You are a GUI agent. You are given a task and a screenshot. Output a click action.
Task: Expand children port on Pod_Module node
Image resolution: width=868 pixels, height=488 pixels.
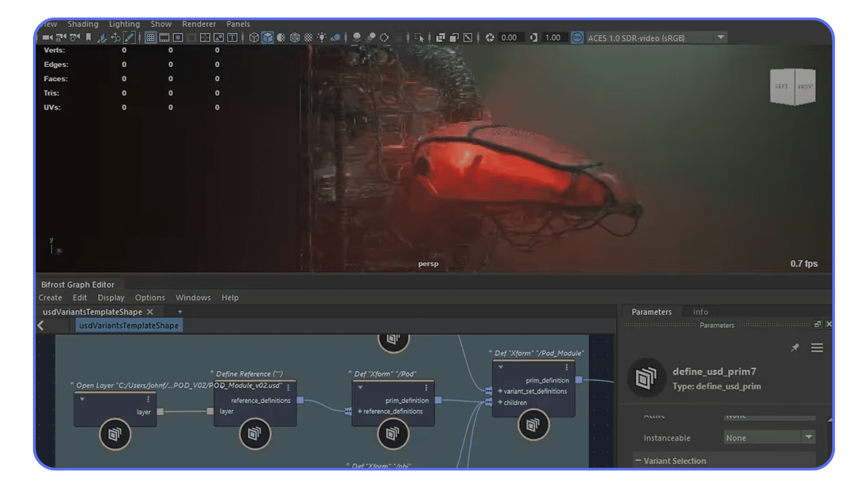500,403
